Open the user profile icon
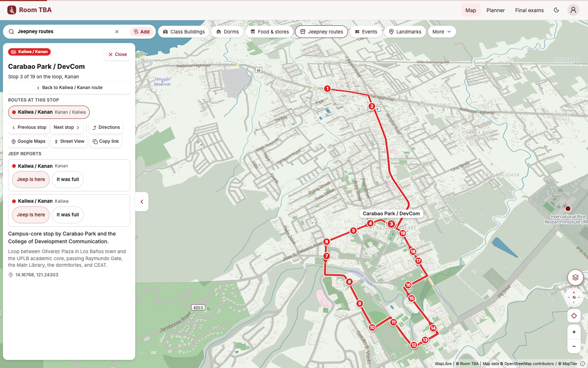Viewport: 588px width, 368px height. pyautogui.click(x=573, y=10)
